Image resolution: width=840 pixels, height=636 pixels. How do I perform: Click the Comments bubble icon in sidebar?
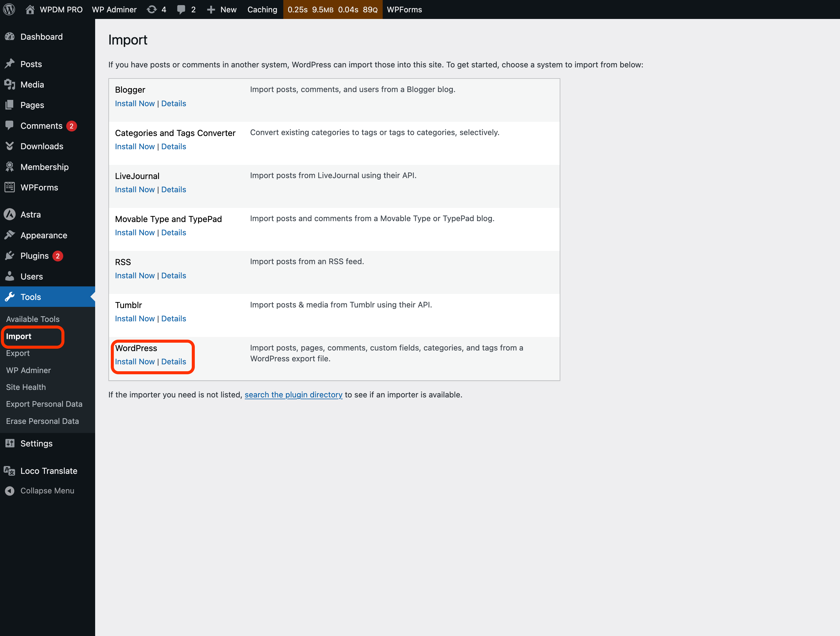10,126
